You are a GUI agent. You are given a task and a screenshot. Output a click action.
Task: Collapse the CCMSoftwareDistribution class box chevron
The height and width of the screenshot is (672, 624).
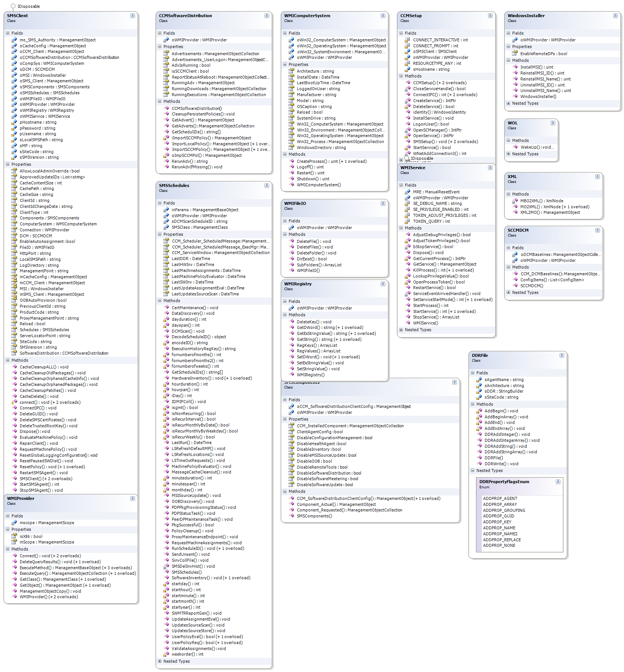pos(267,16)
